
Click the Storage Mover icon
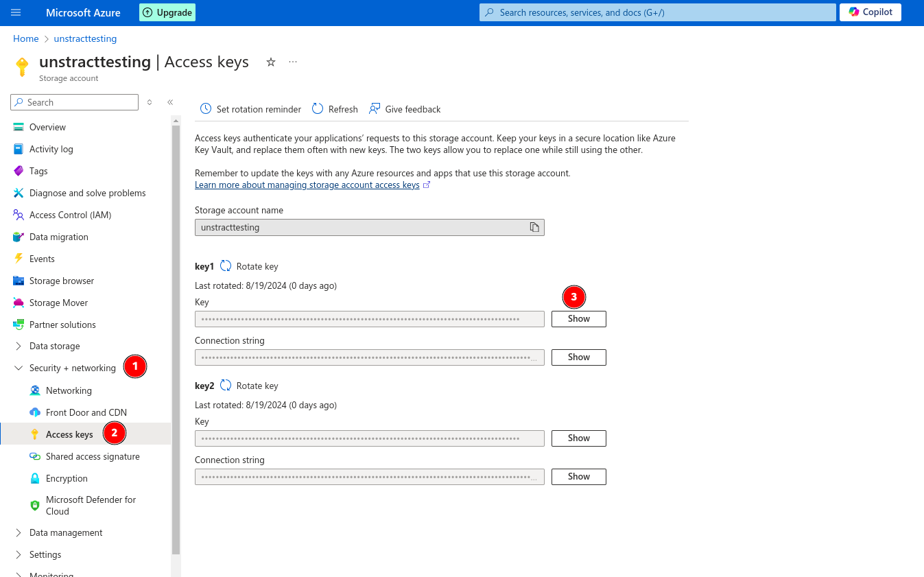[x=19, y=303]
